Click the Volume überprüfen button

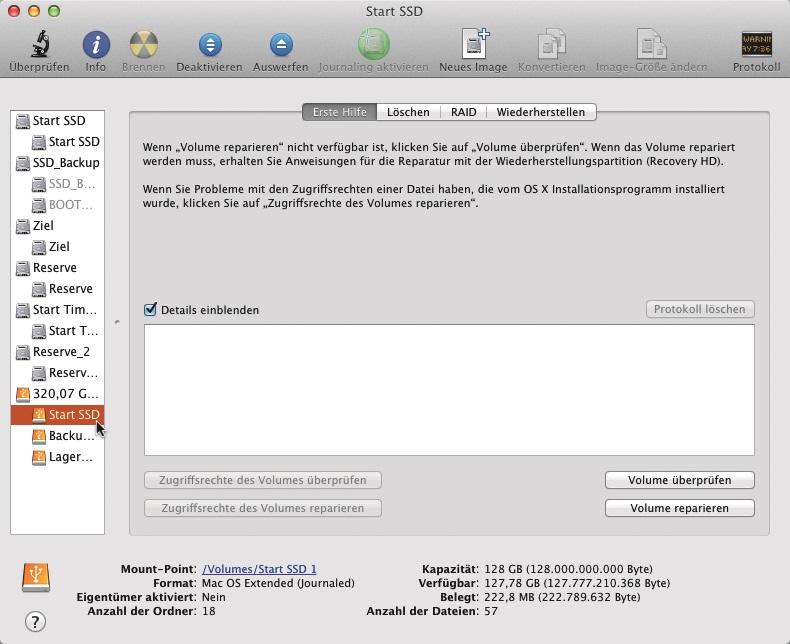click(x=680, y=480)
